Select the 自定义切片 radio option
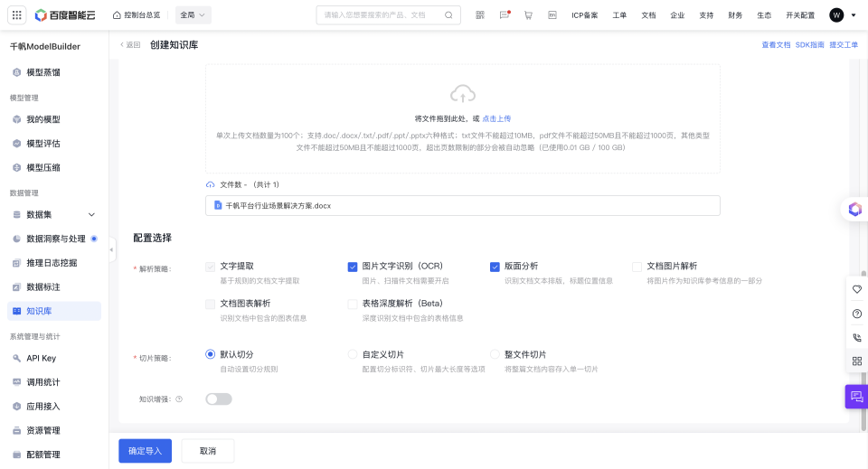Viewport: 868px width, 469px height. [x=353, y=355]
